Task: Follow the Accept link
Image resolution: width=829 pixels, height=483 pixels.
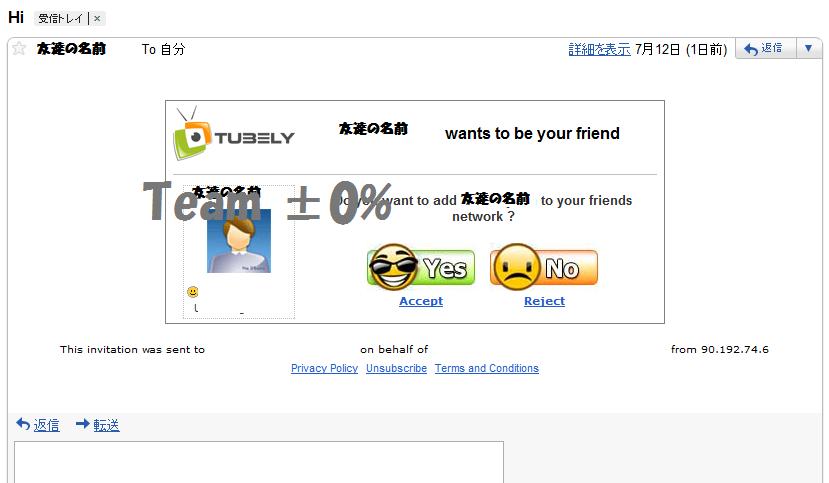Action: [x=421, y=301]
